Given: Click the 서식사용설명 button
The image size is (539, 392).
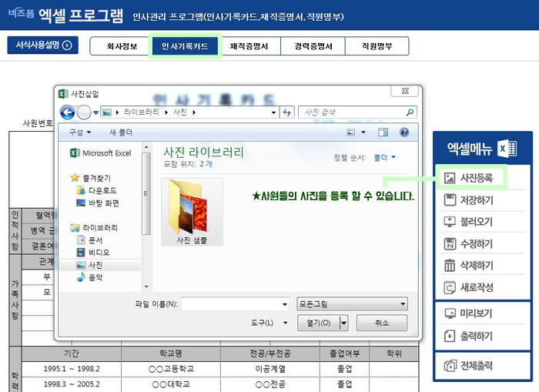Looking at the screenshot, I should [x=42, y=45].
